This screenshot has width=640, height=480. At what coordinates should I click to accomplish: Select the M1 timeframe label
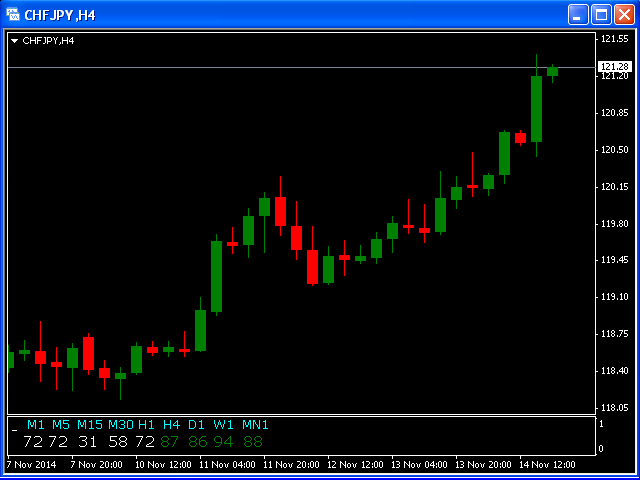(36, 425)
